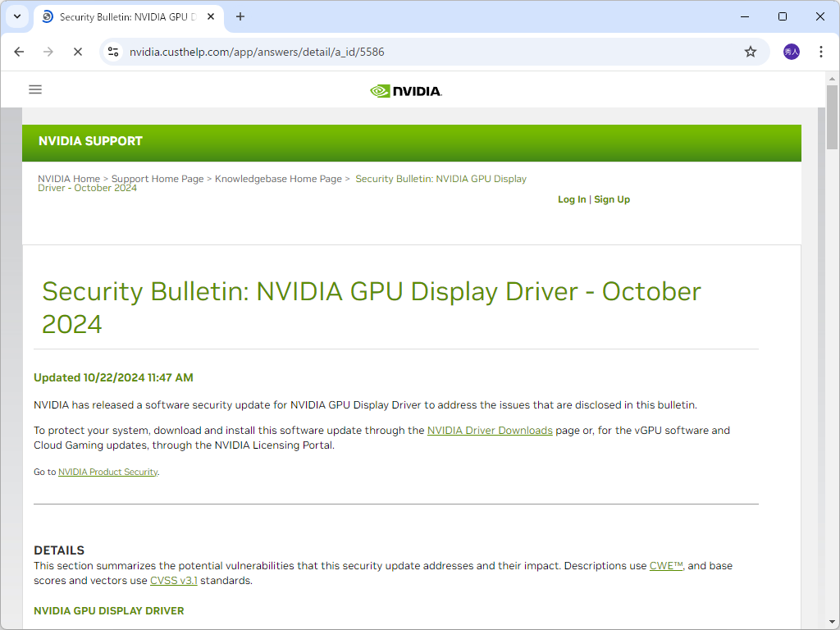Click the scrollbar up arrow
This screenshot has height=630, width=840.
832,79
